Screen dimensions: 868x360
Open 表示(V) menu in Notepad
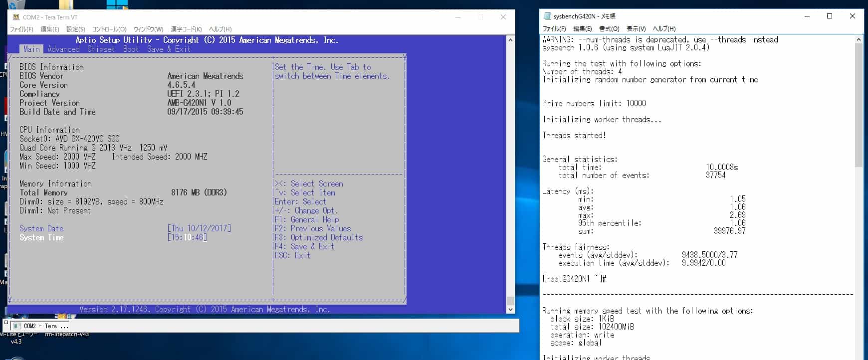(636, 29)
